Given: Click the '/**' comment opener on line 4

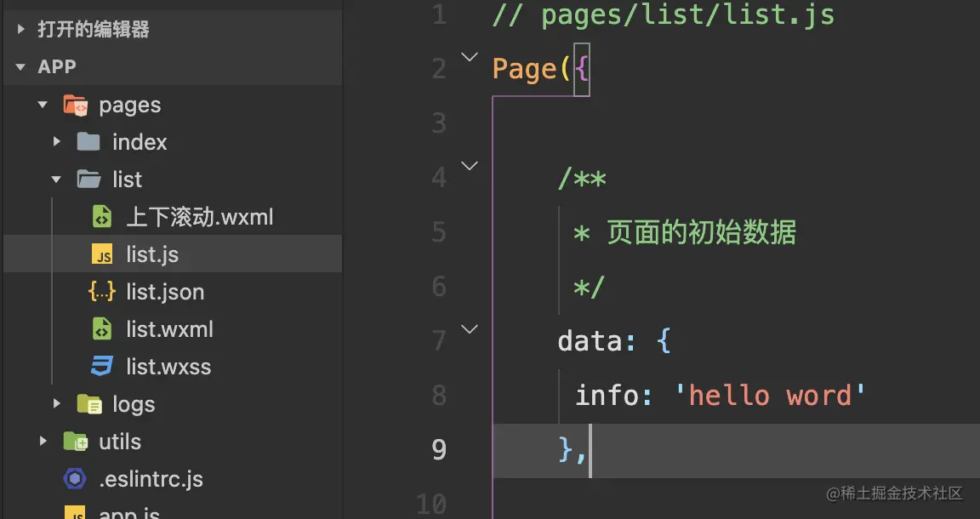Looking at the screenshot, I should [x=582, y=179].
